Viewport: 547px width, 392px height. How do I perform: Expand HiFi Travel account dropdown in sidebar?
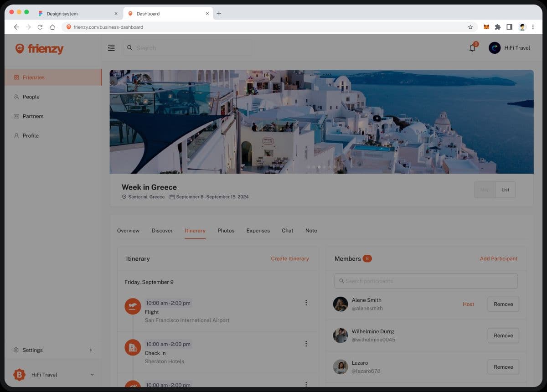tap(92, 375)
